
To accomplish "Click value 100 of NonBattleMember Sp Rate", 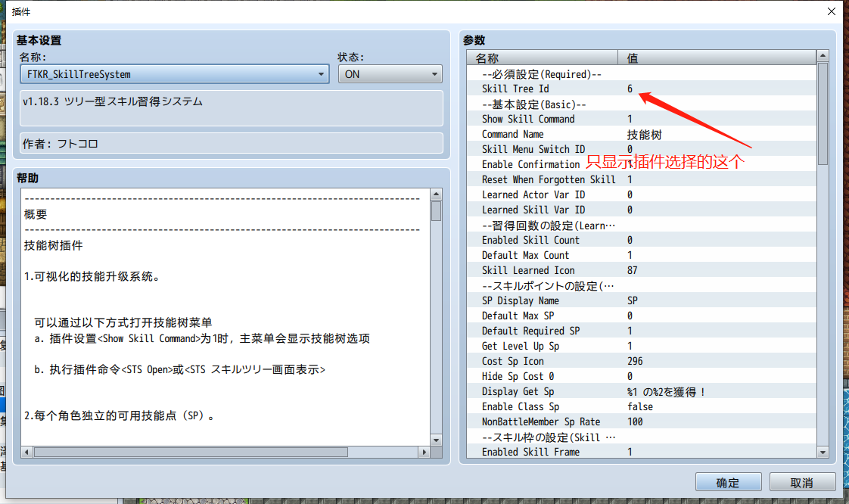I will [x=635, y=422].
